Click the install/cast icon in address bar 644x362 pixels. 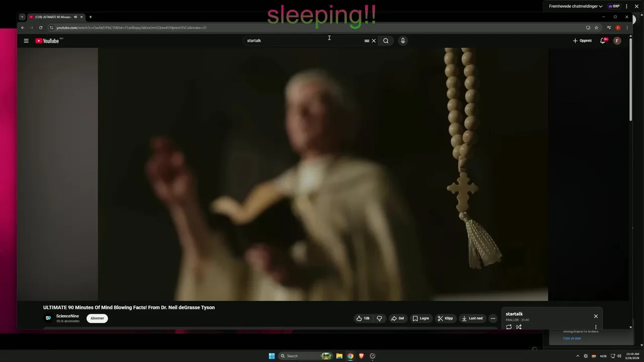pyautogui.click(x=588, y=28)
